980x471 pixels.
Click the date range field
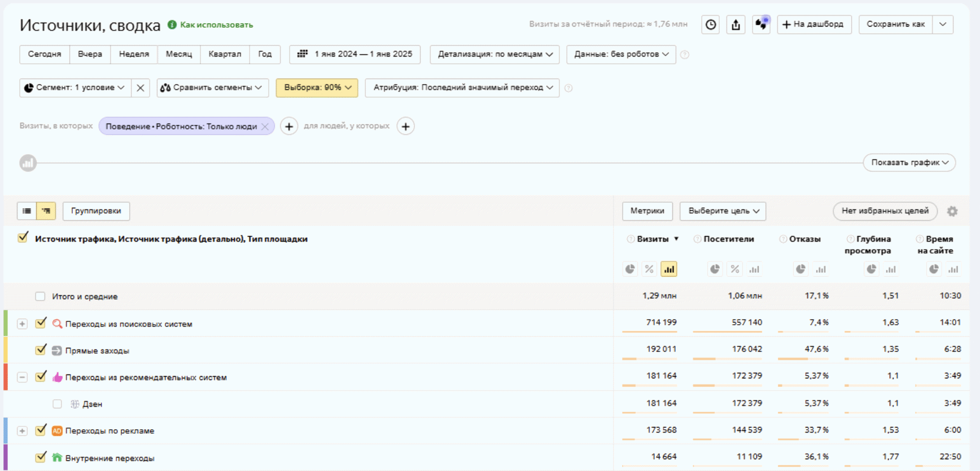tap(355, 54)
